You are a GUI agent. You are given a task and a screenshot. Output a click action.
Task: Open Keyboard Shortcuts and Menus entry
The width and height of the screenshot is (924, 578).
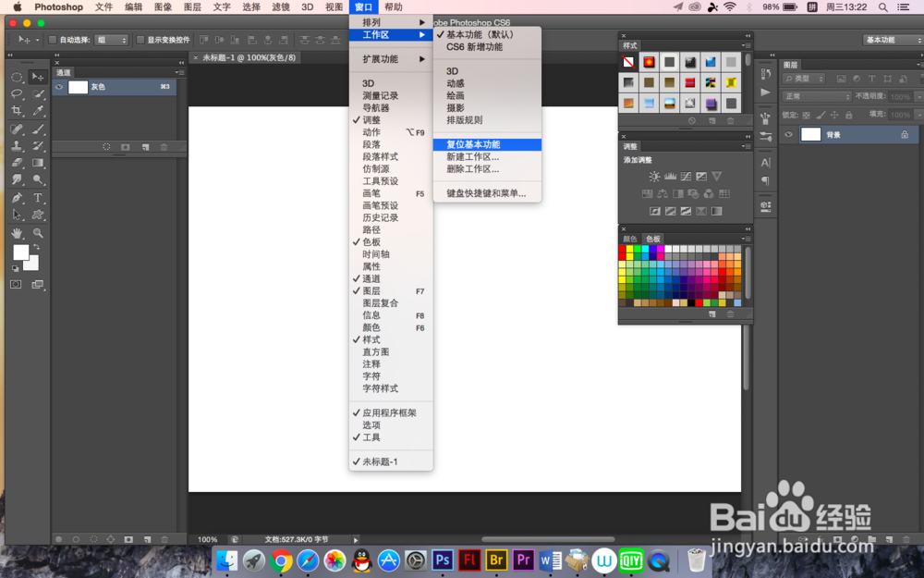pyautogui.click(x=487, y=193)
